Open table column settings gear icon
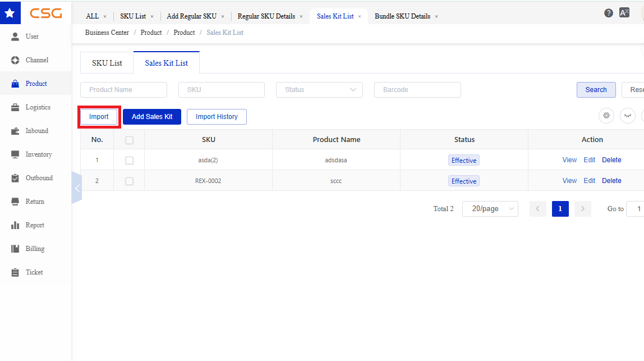The image size is (644, 361). 606,116
